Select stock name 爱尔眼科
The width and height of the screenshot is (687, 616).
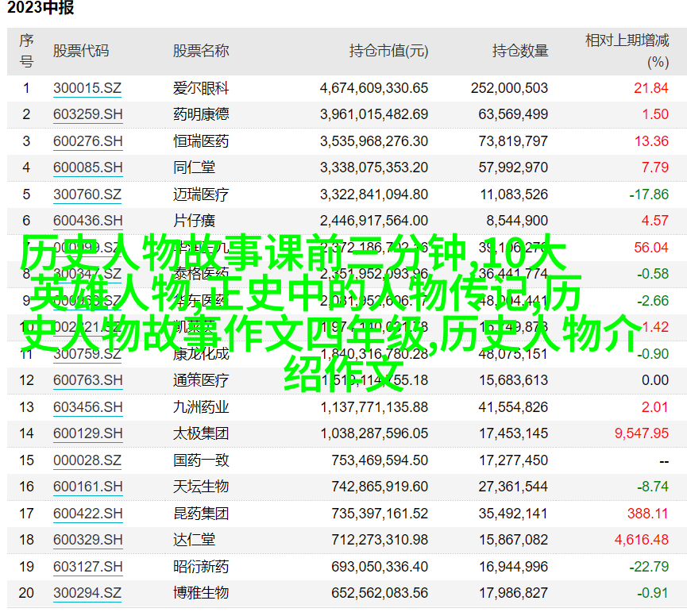tap(201, 88)
